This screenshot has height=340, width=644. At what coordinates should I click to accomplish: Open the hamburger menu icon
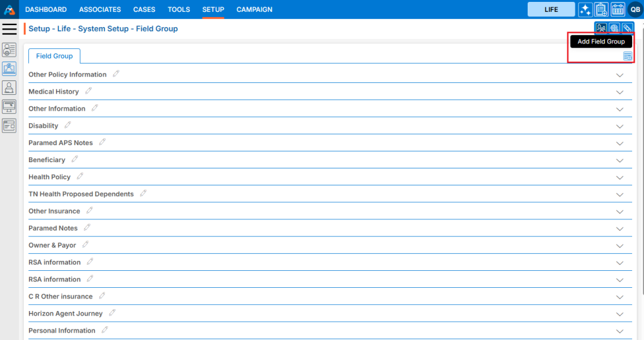click(x=9, y=29)
